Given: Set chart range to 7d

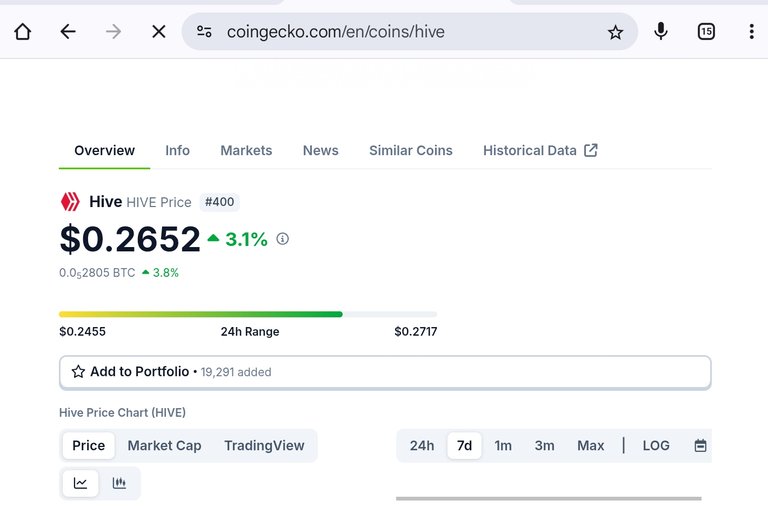Looking at the screenshot, I should 464,445.
